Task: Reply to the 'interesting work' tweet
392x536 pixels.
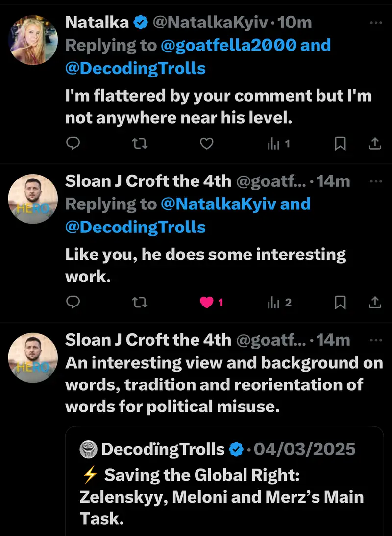Action: (x=73, y=302)
